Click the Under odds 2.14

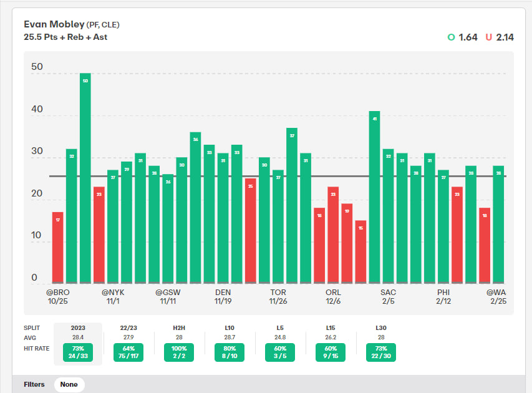(x=505, y=37)
